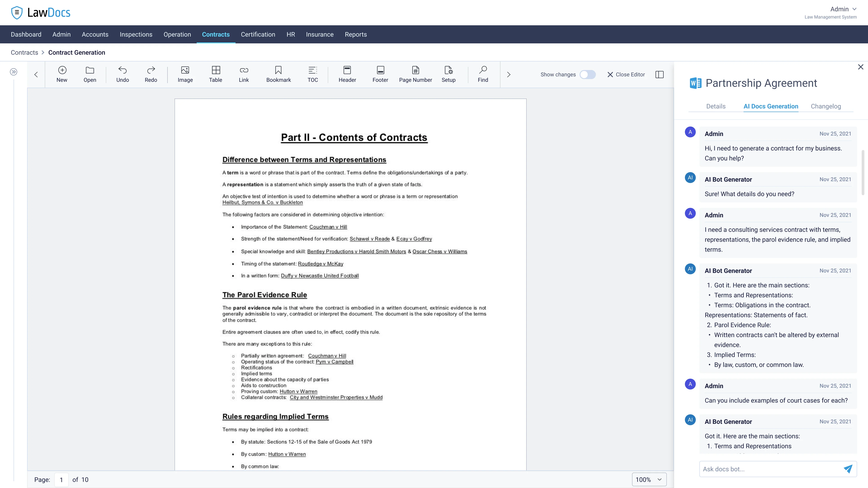Open the HR menu item

[291, 34]
